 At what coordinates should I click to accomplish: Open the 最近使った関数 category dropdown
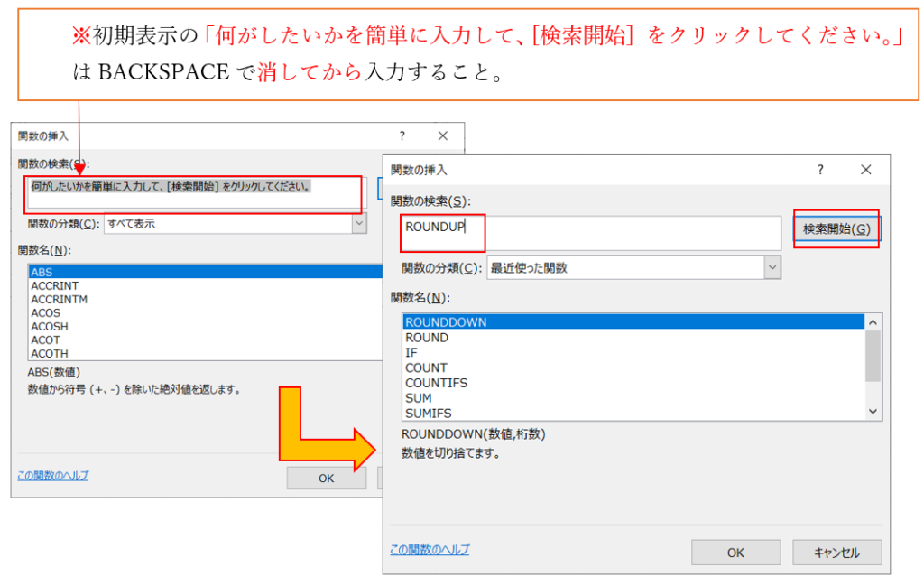[x=772, y=267]
